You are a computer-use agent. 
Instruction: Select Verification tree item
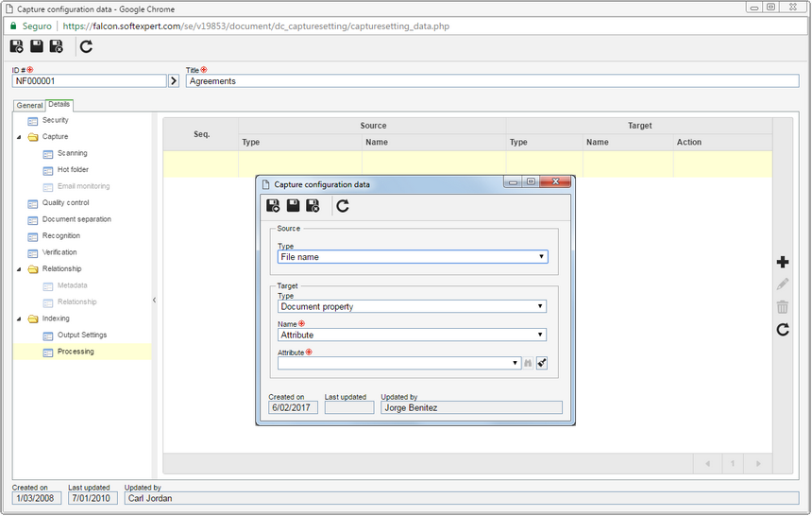click(59, 252)
